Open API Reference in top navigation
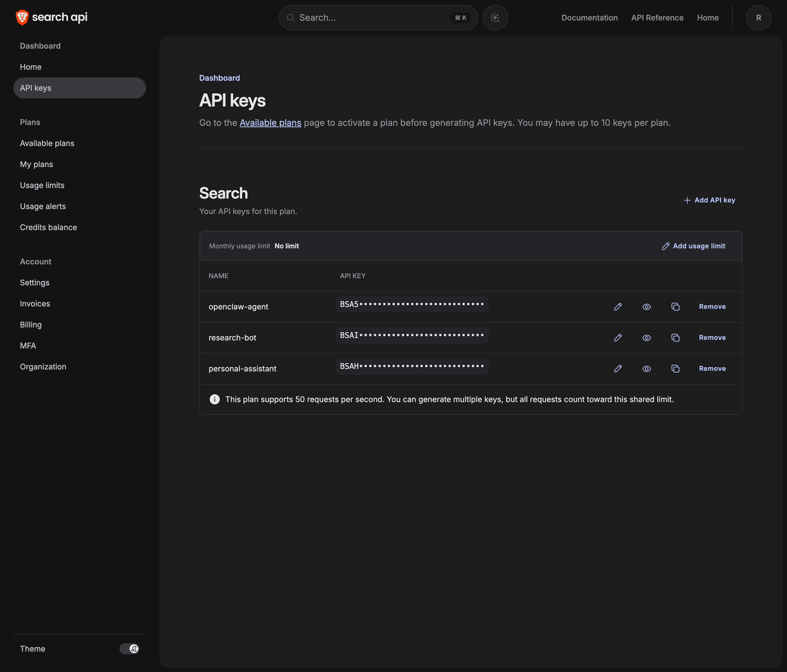The height and width of the screenshot is (672, 787). pyautogui.click(x=657, y=18)
